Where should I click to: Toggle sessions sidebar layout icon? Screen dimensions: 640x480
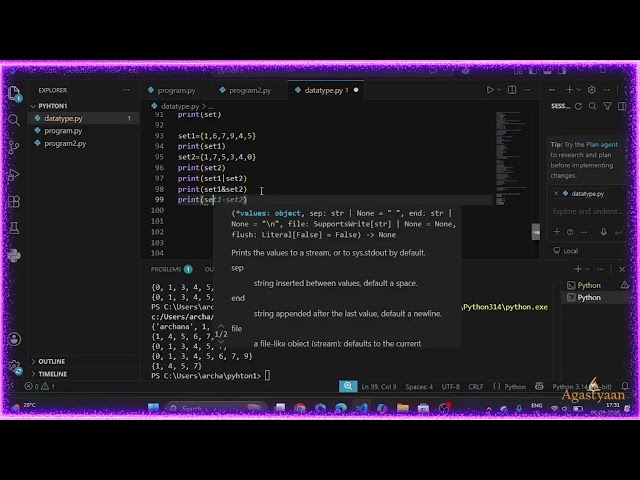click(x=622, y=106)
